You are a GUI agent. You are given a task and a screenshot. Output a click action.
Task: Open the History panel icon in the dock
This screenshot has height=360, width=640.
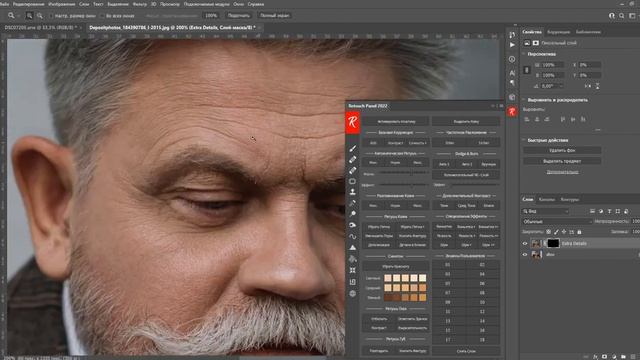[512, 35]
